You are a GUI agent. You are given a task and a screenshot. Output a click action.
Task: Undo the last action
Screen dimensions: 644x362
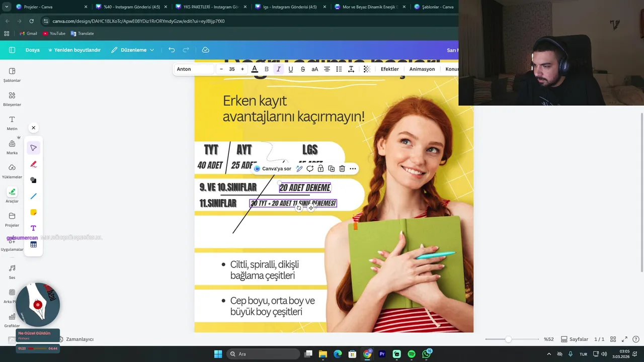pyautogui.click(x=172, y=50)
